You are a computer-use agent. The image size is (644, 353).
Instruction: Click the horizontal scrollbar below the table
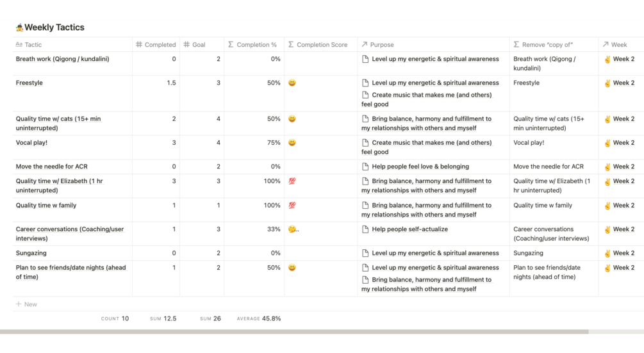point(294,332)
